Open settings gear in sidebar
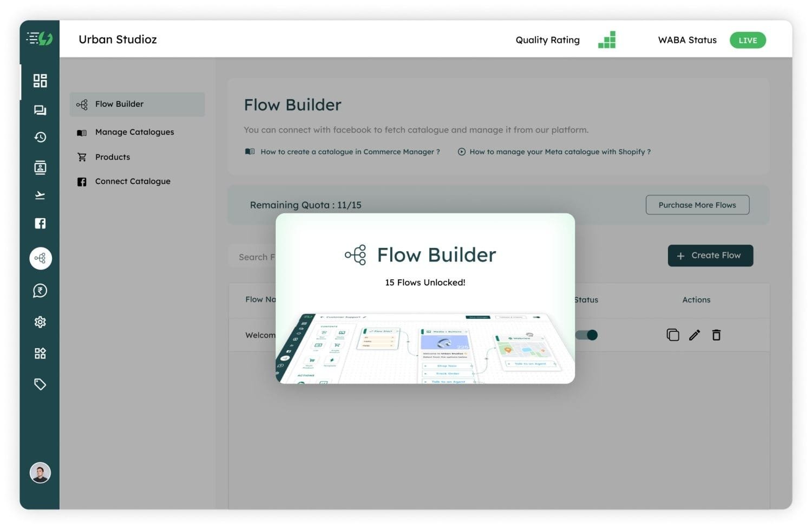This screenshot has width=812, height=529. 40,322
